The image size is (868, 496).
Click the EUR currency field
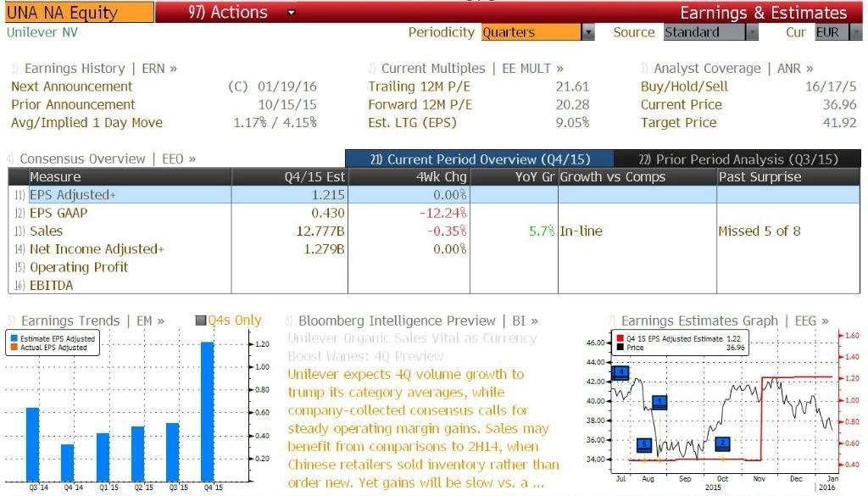click(x=832, y=32)
